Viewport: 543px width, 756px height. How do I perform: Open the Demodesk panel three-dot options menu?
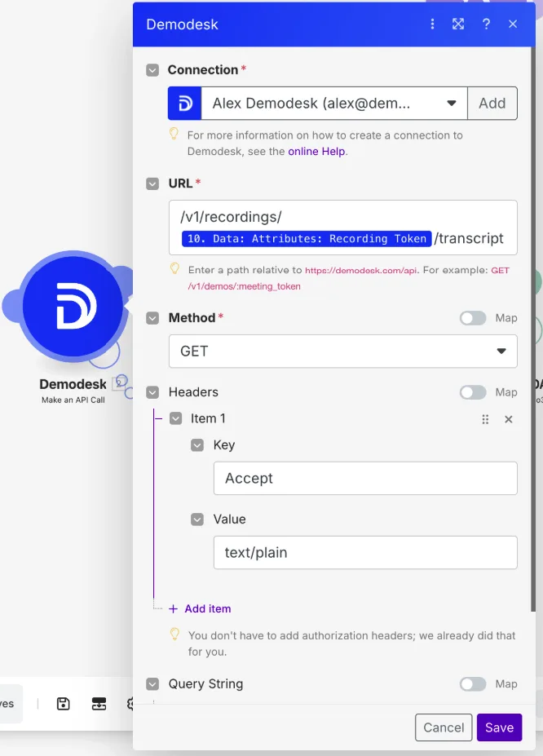tap(432, 24)
